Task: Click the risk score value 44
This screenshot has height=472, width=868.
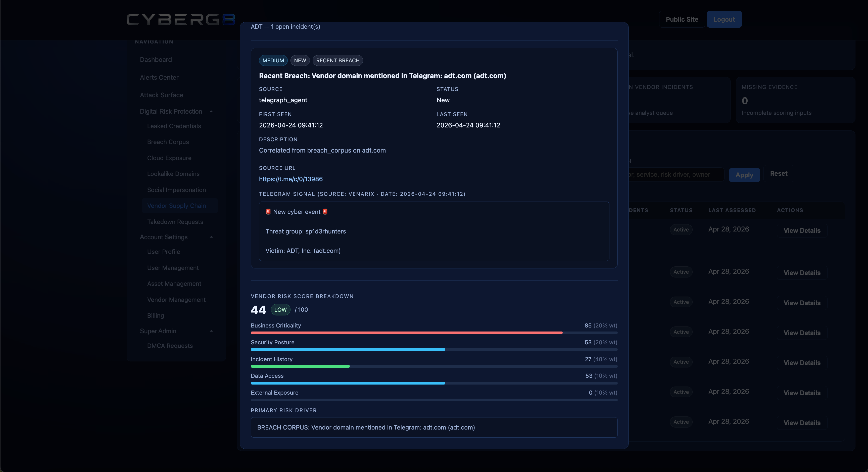Action: [258, 310]
